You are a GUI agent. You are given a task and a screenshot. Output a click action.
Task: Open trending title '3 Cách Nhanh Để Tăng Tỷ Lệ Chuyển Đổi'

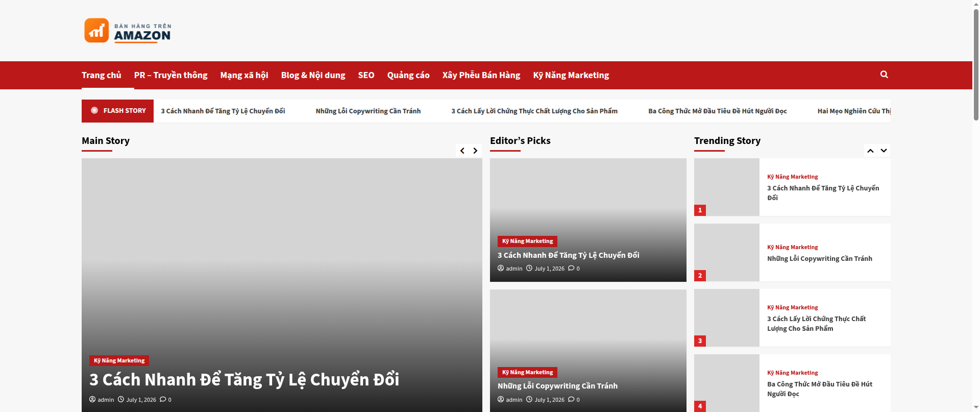(823, 193)
